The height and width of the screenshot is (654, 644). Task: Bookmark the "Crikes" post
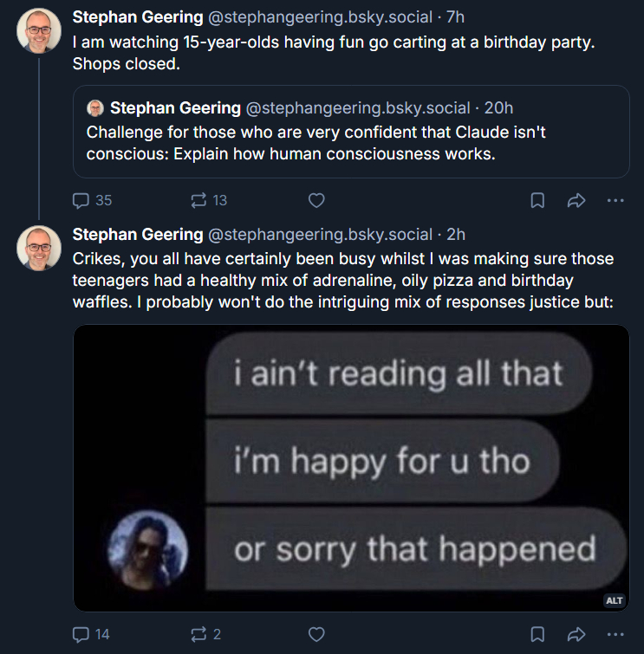(537, 634)
